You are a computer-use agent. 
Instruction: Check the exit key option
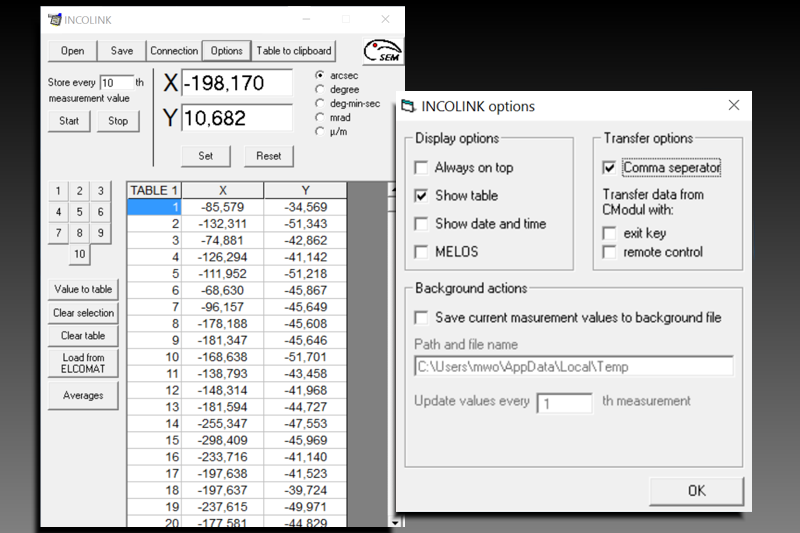[609, 233]
